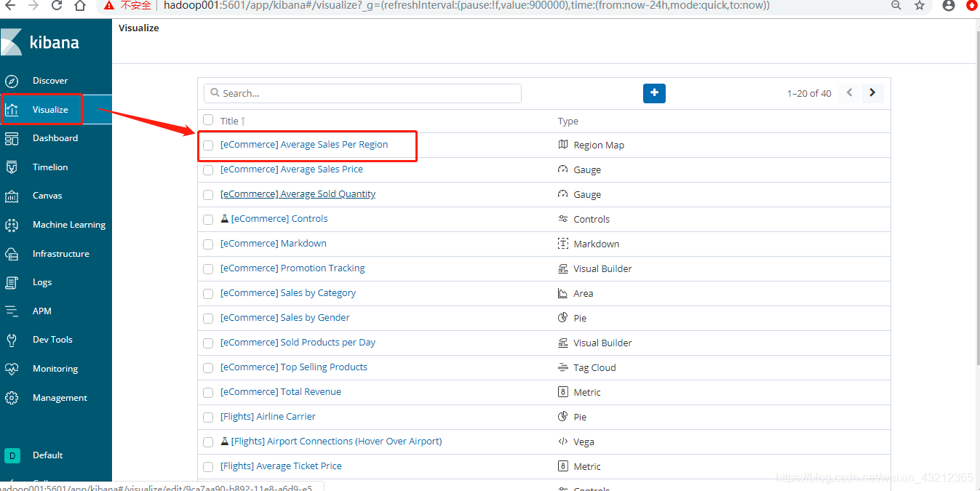Image resolution: width=980 pixels, height=491 pixels.
Task: Check the Promotion Tracking row
Action: pos(208,269)
